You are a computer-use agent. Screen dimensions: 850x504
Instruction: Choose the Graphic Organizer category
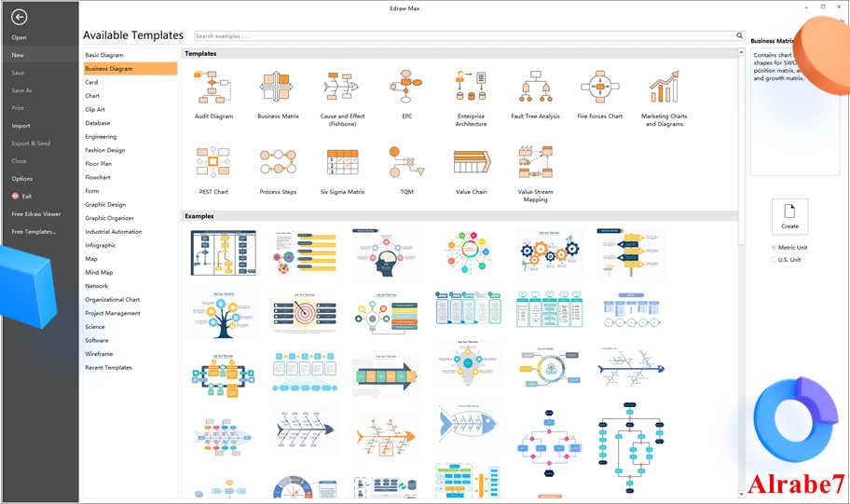click(109, 218)
